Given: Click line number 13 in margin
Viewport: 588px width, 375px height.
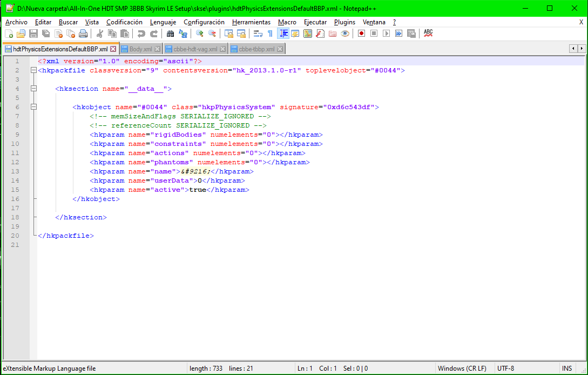Looking at the screenshot, I should 15,171.
